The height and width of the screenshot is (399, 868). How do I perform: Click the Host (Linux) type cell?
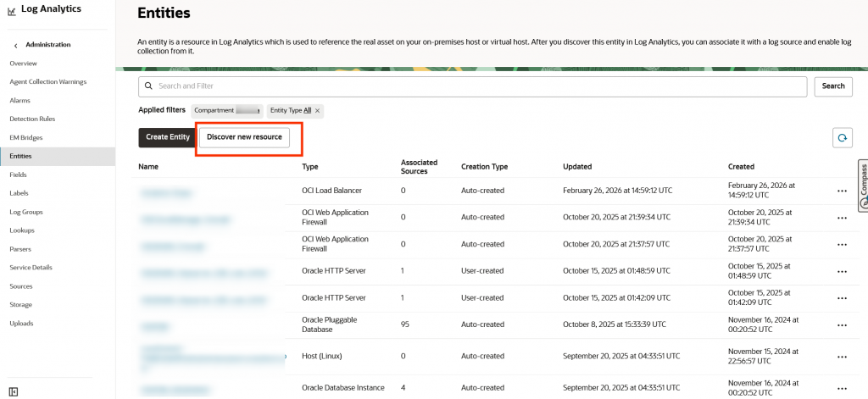(x=321, y=357)
